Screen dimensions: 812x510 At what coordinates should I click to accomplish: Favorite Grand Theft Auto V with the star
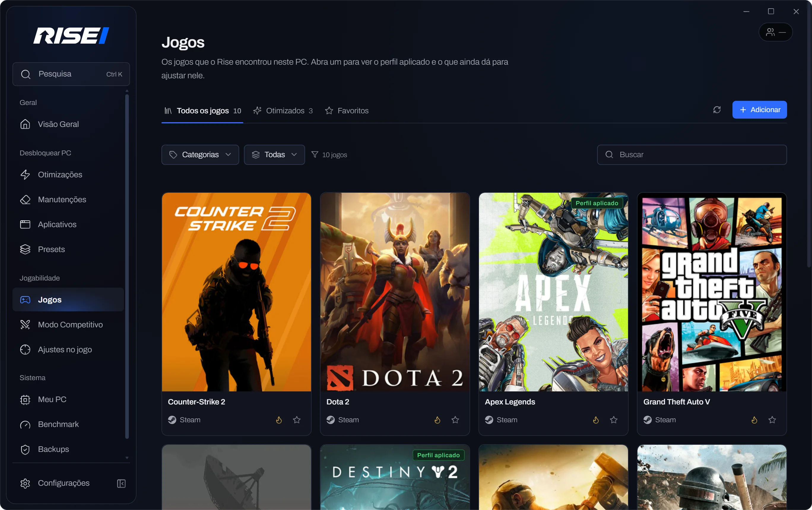[772, 420]
